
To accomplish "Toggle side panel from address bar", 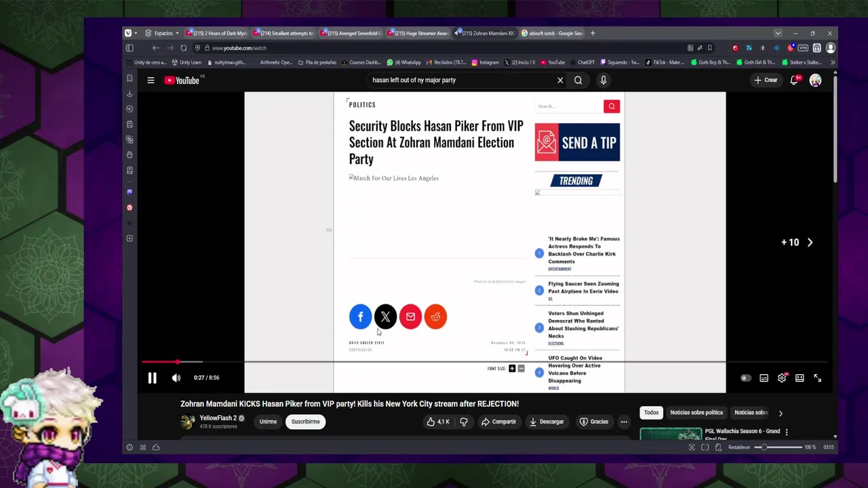I will click(x=130, y=48).
